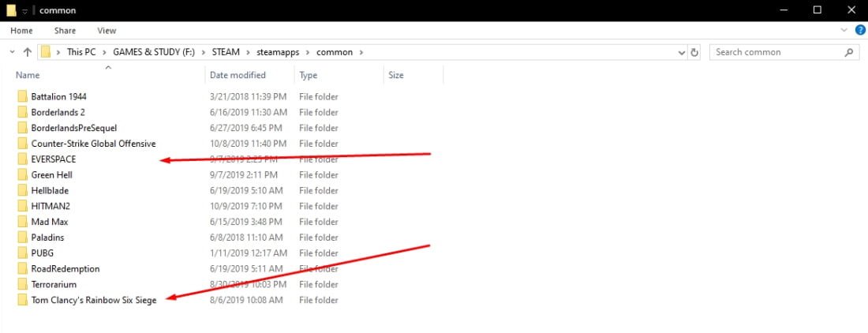Click the Tom Clancy's Rainbow Six Siege folder icon
Image resolution: width=868 pixels, height=333 pixels.
coord(22,300)
